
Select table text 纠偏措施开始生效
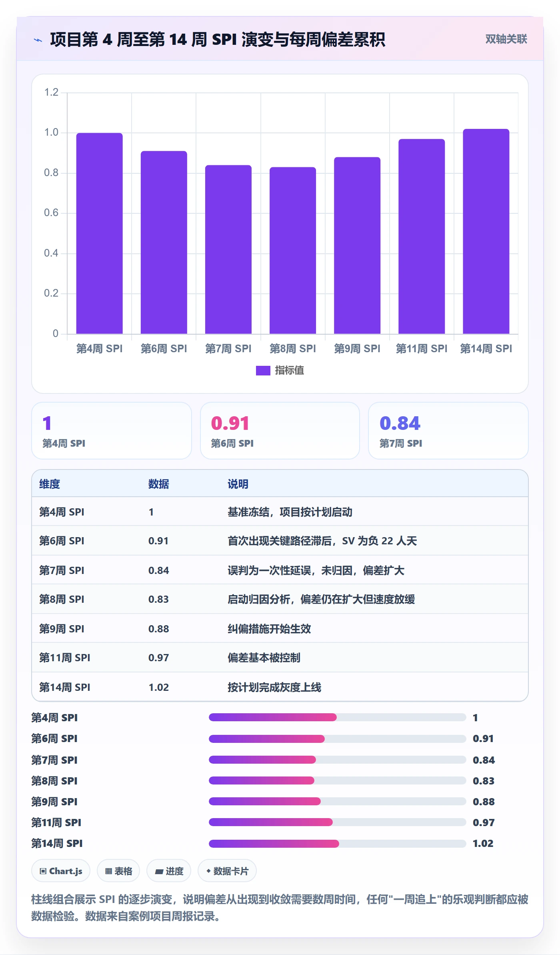(269, 629)
